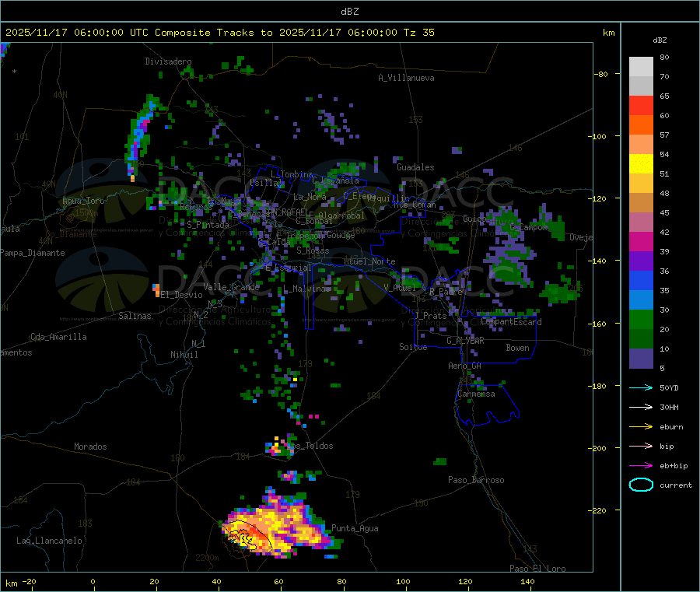The image size is (700, 592).
Task: Click the 'Morados' map label
Action: 90,447
